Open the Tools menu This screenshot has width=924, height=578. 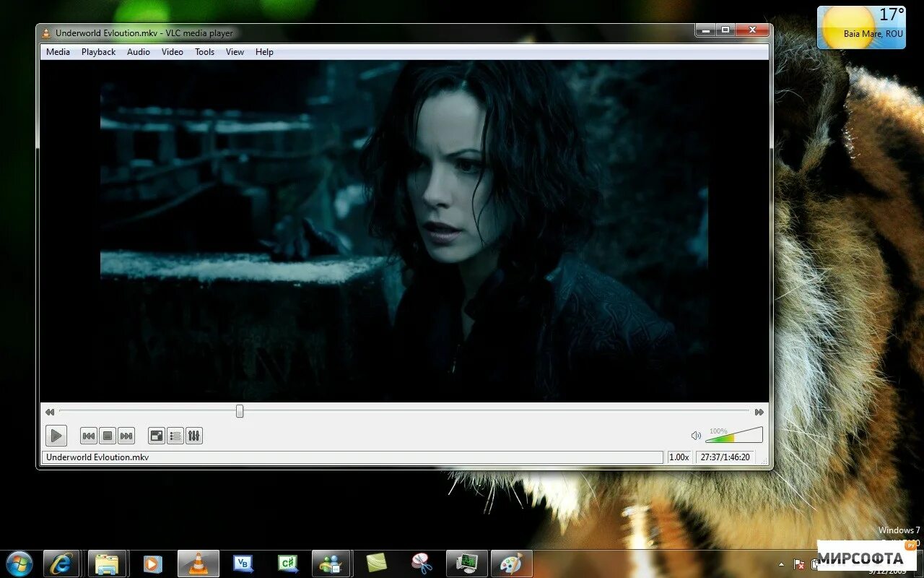[205, 52]
